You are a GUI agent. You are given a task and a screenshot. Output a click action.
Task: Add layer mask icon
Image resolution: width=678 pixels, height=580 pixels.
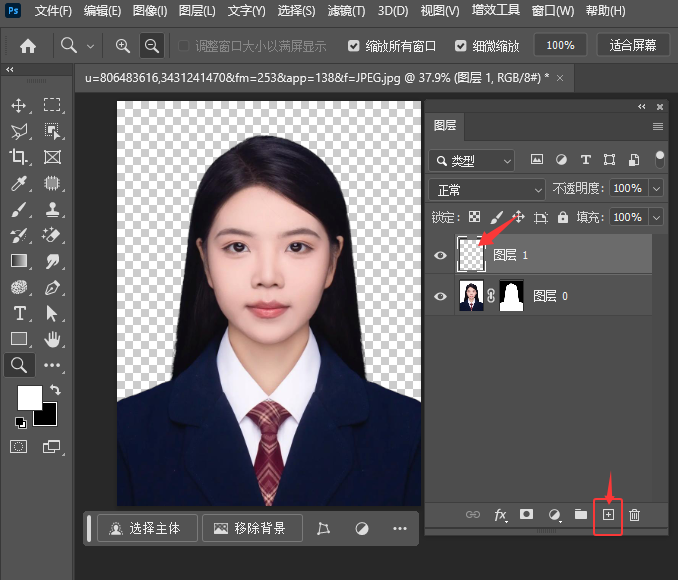tap(527, 515)
